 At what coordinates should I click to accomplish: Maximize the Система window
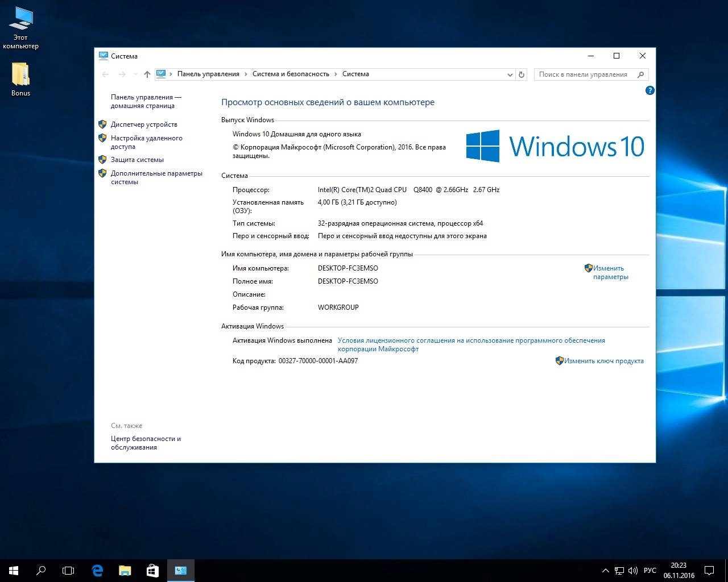click(x=616, y=56)
